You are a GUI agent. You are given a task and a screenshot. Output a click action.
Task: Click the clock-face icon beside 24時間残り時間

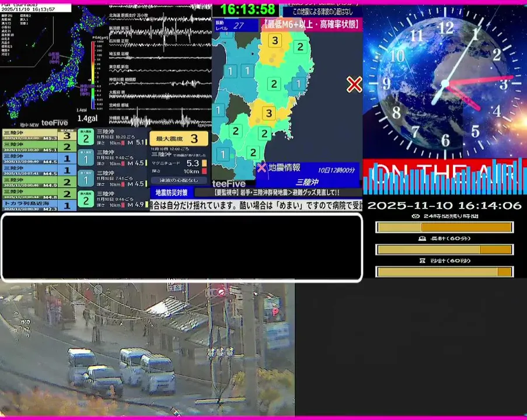click(416, 216)
